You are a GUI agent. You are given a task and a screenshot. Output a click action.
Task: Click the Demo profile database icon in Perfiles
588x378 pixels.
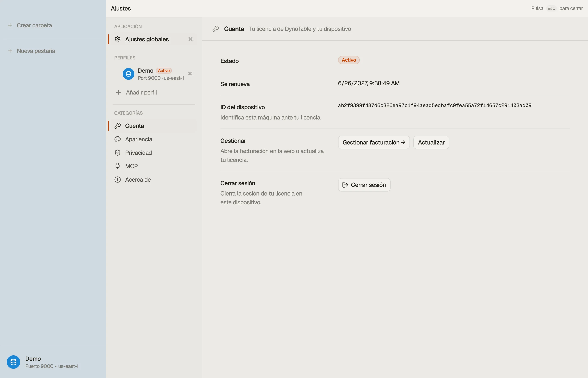[128, 74]
